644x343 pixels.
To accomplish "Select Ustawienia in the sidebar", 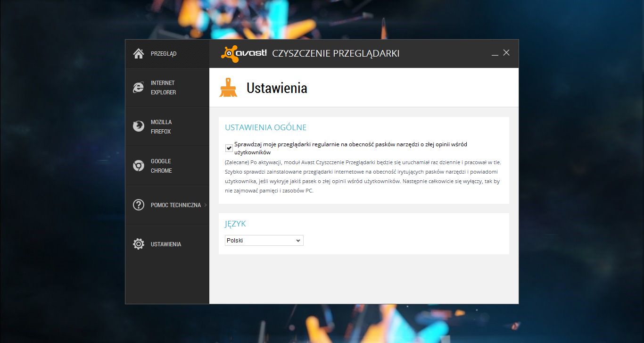I will click(x=167, y=244).
